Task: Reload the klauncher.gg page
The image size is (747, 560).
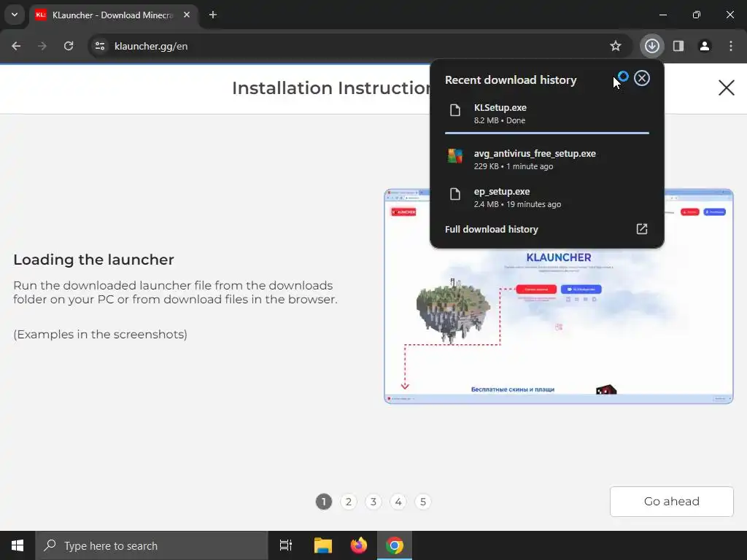Action: 69,46
